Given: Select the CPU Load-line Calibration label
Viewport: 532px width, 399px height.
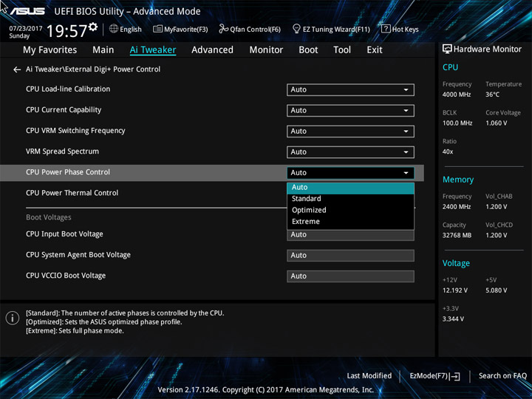Looking at the screenshot, I should [68, 89].
